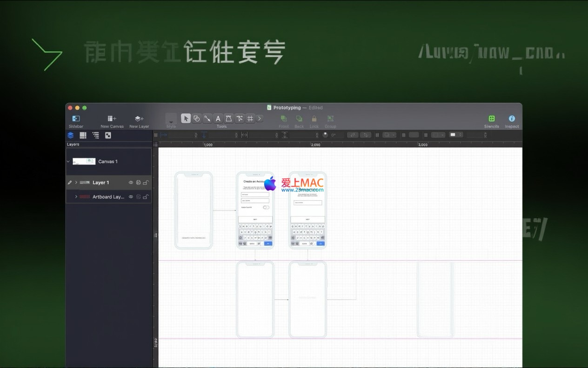Switch to the outline sidebar tab
The width and height of the screenshot is (588, 368).
pyautogui.click(x=95, y=135)
